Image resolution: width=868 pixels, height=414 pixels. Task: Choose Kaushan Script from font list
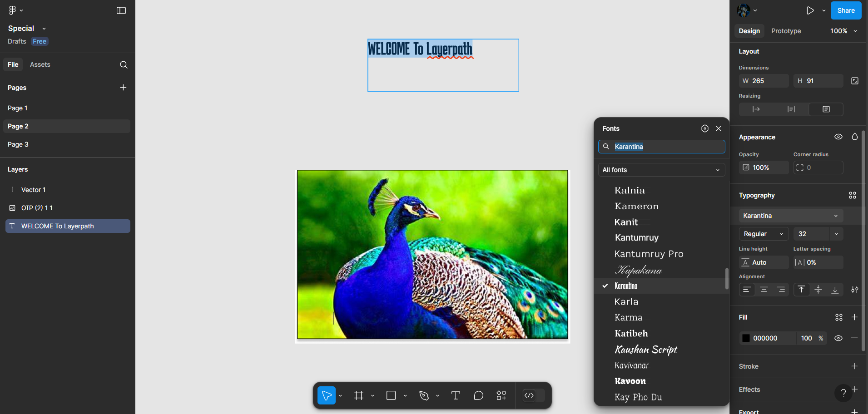click(x=645, y=350)
